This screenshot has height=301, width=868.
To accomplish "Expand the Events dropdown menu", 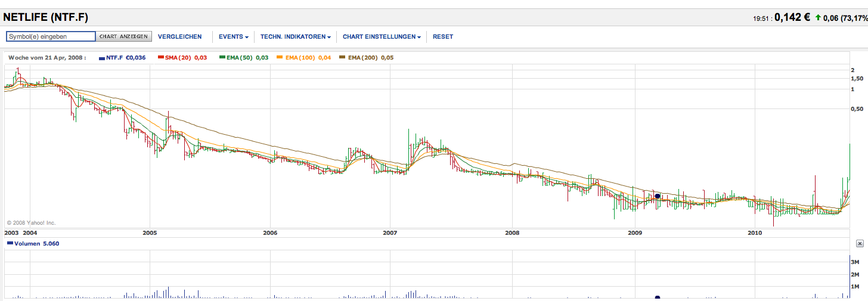I will (233, 36).
